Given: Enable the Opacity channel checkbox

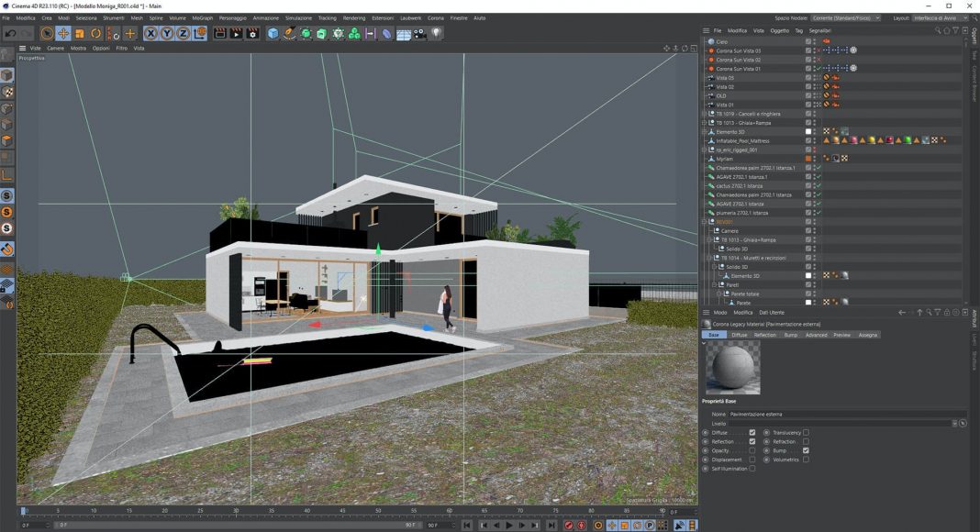Looking at the screenshot, I should (x=752, y=450).
